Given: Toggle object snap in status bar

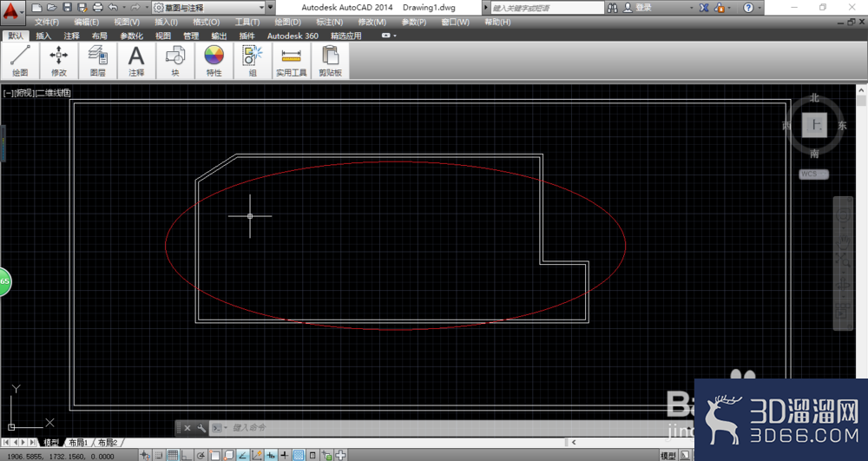Looking at the screenshot, I should pos(214,455).
